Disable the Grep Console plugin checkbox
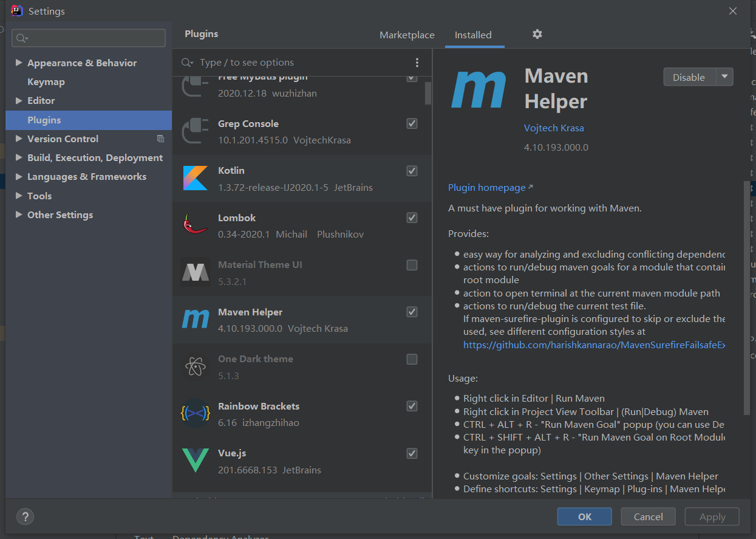 click(412, 123)
